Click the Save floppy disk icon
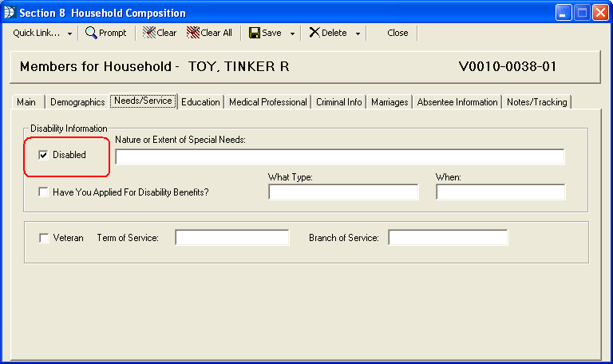The width and height of the screenshot is (613, 364). tap(255, 33)
